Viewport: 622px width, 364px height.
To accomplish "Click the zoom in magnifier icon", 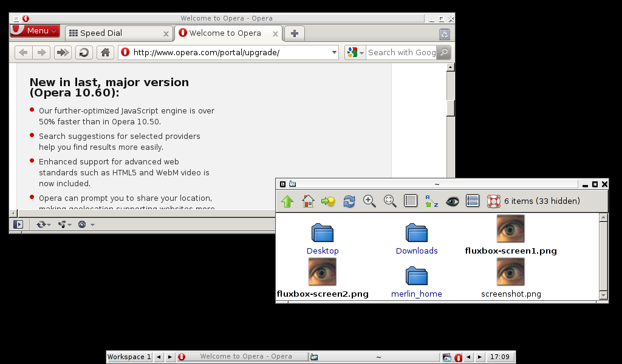I will (x=369, y=201).
